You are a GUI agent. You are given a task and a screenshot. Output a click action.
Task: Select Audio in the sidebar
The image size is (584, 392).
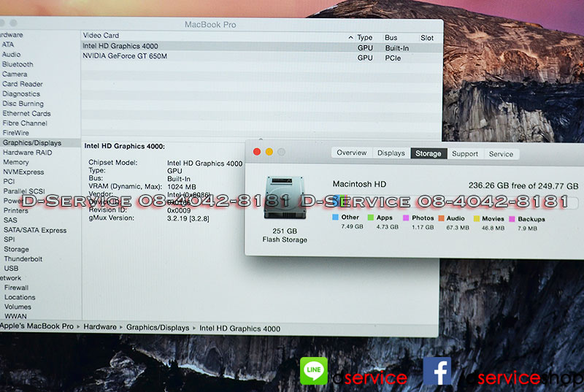11,54
